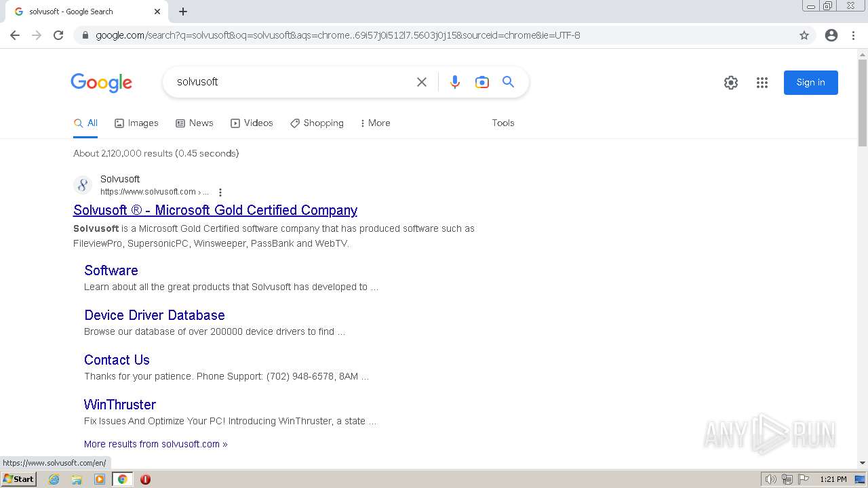Viewport: 868px width, 488px height.
Task: Go back to the previous page
Action: click(x=15, y=35)
